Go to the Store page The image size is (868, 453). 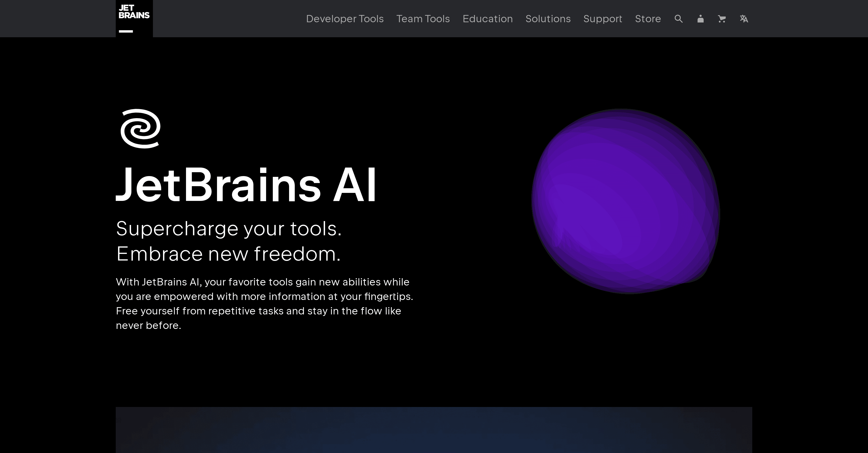648,19
